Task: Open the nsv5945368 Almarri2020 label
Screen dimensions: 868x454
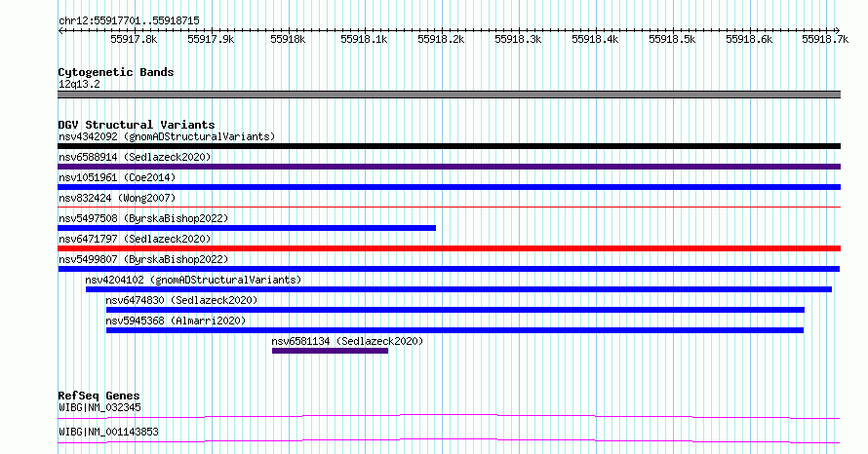Action: tap(176, 321)
